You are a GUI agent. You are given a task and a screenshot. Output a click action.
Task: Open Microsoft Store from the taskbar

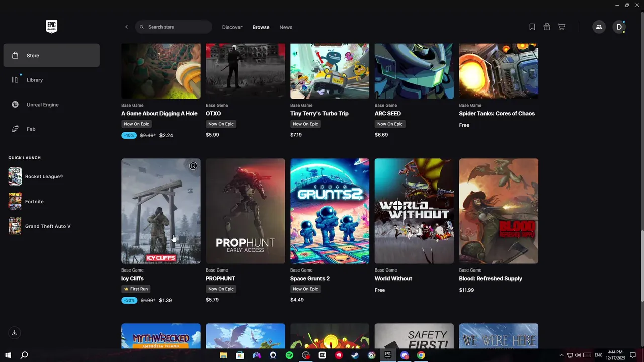point(240,355)
